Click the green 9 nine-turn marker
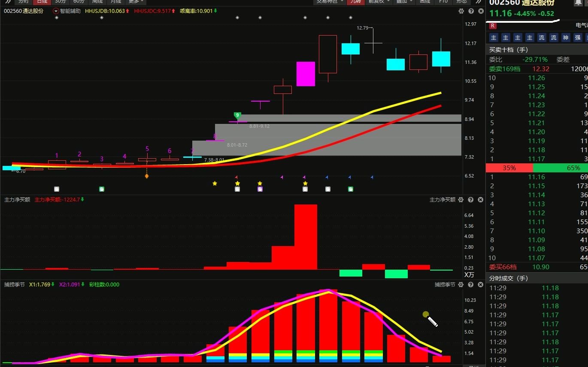 [237, 115]
